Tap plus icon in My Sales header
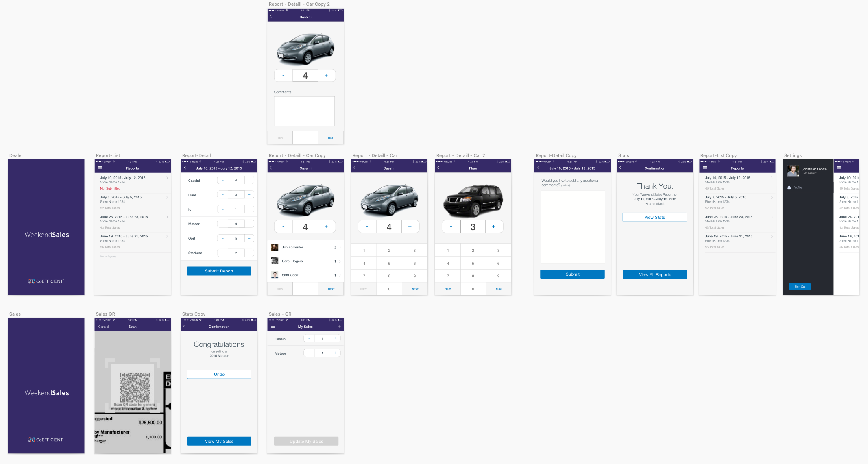This screenshot has height=464, width=868. pos(339,327)
